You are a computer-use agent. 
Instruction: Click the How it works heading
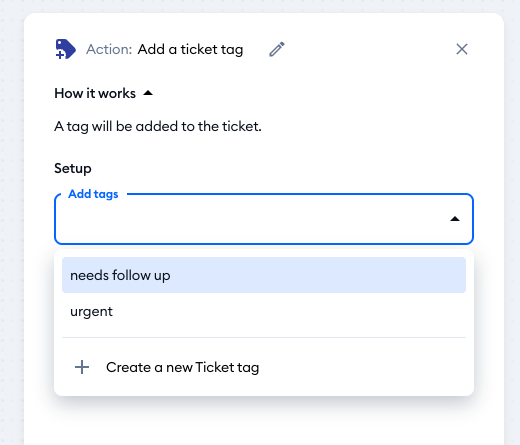click(95, 93)
